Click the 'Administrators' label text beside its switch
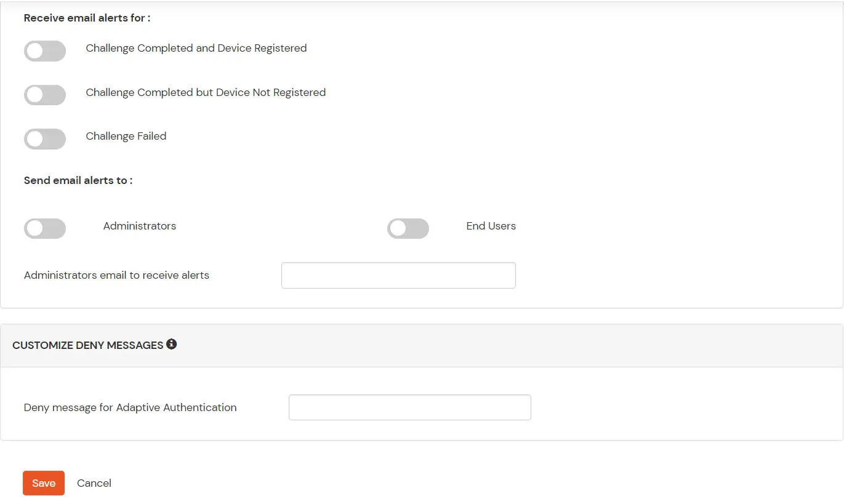The height and width of the screenshot is (504, 844). click(x=140, y=226)
